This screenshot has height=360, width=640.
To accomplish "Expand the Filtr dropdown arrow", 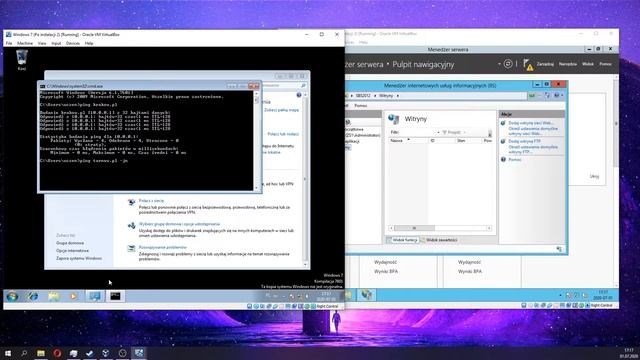I will 438,132.
